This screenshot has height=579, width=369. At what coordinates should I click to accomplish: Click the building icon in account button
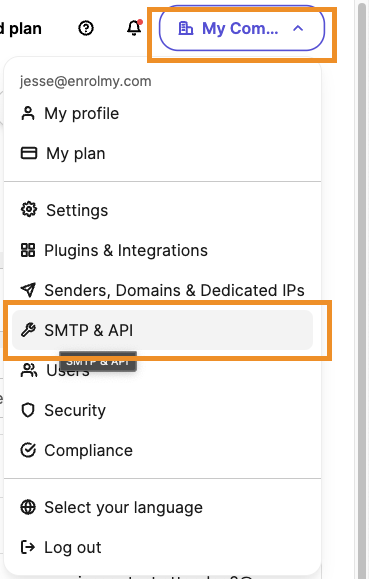coord(185,28)
